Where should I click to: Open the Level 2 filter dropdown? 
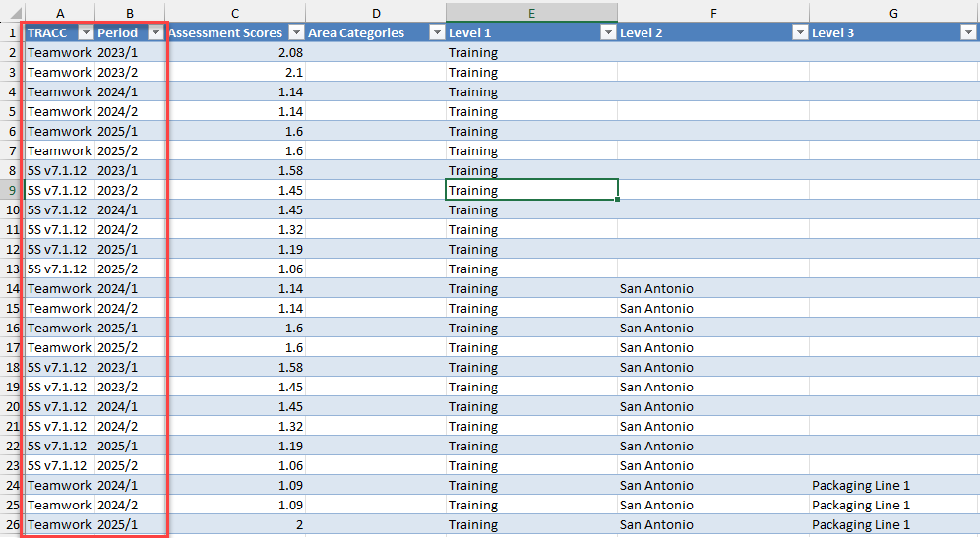point(799,32)
